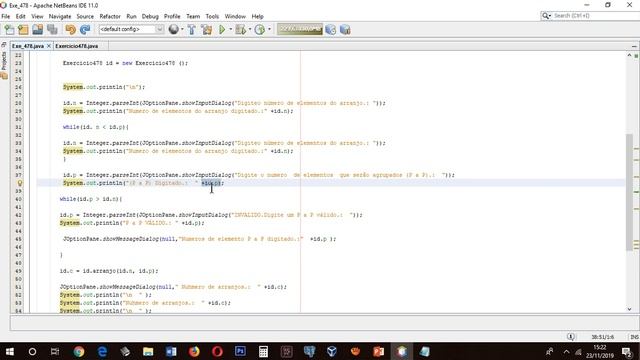The image size is (640, 360).
Task: Click the NetBeans icon in the taskbar
Action: [x=402, y=351]
